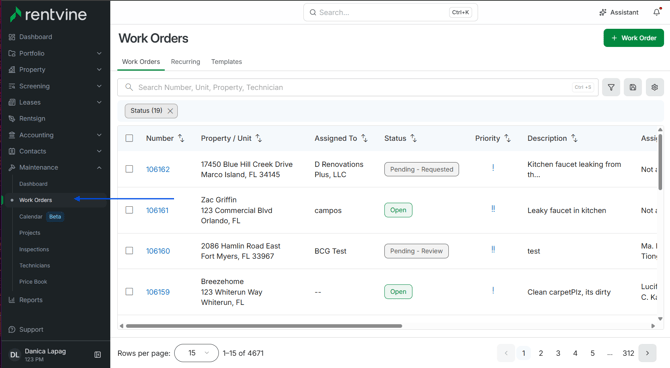
Task: Switch to the Recurring tab
Action: coord(185,62)
